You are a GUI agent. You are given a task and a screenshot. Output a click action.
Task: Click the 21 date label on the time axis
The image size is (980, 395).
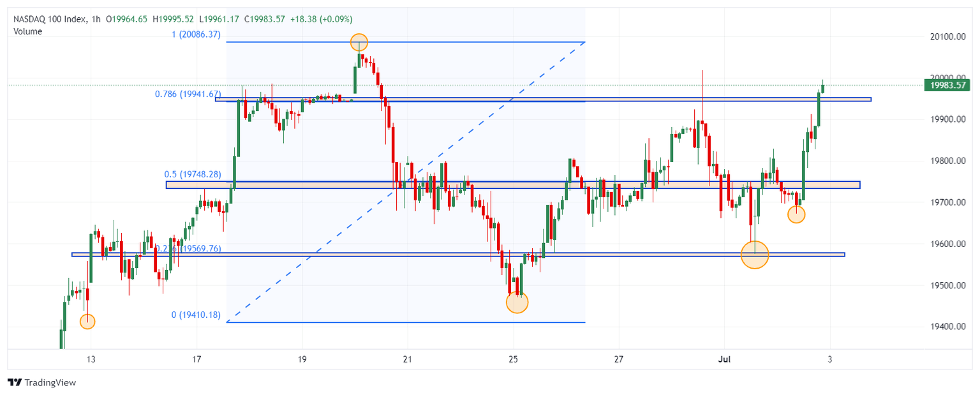pos(408,358)
